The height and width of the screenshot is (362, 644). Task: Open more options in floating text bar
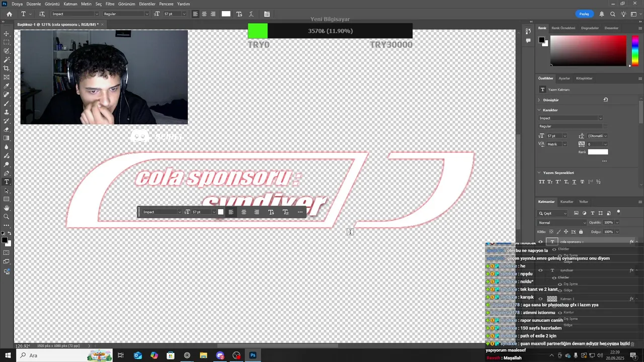(x=300, y=212)
